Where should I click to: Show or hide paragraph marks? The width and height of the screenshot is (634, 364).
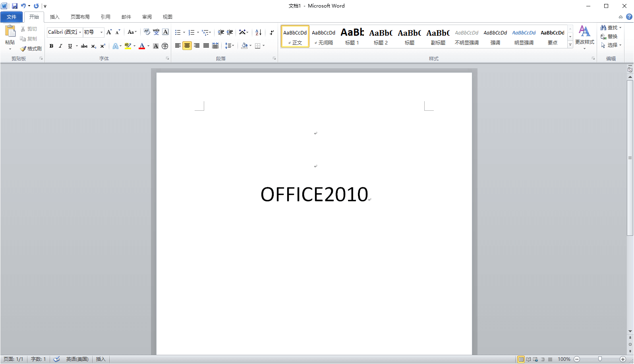pyautogui.click(x=272, y=33)
